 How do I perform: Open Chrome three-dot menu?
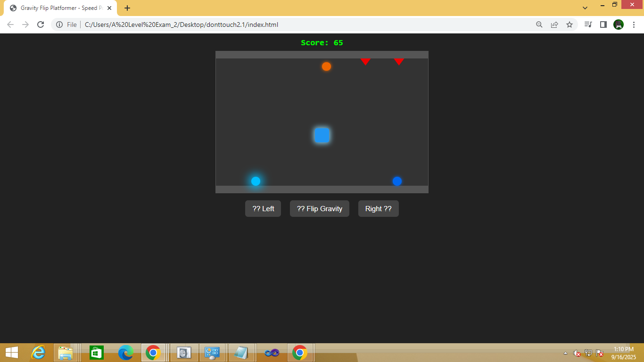(634, 25)
